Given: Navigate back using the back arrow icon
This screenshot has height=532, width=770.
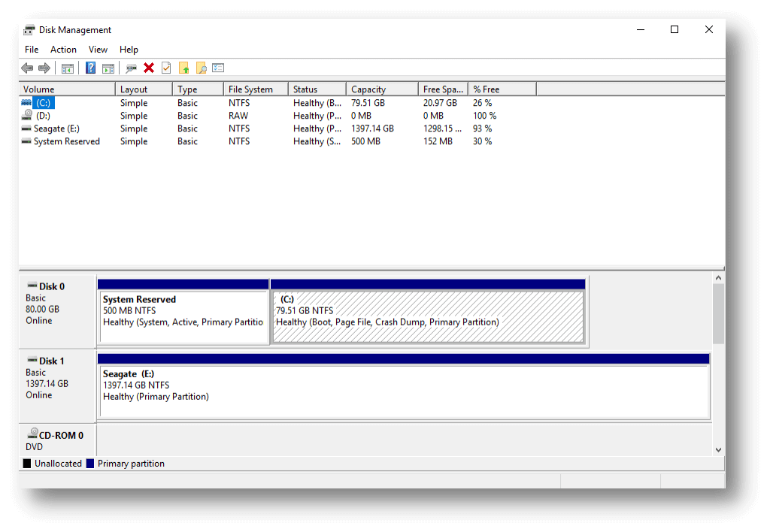Looking at the screenshot, I should pos(27,68).
